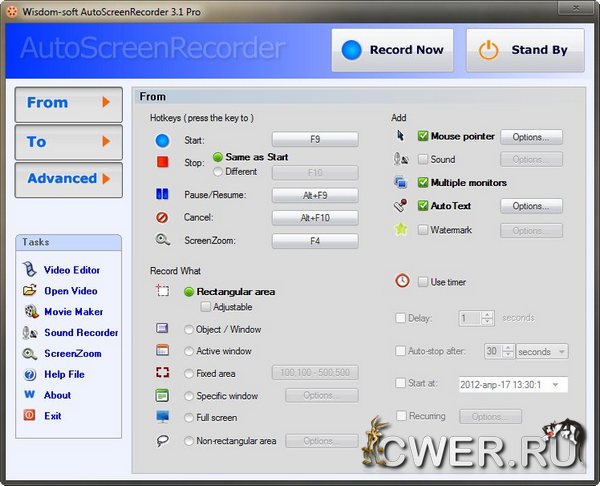Click the Fixed area red brackets icon
Viewport: 600px width, 486px height.
click(x=162, y=372)
